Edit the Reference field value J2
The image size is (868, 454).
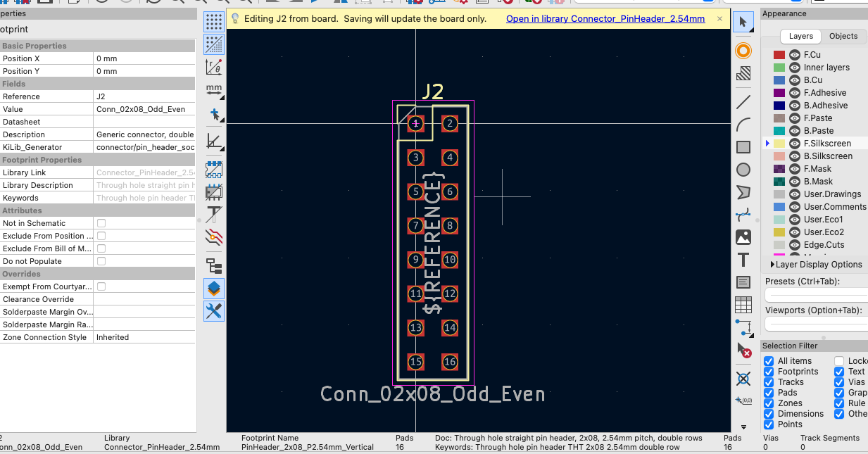[144, 96]
